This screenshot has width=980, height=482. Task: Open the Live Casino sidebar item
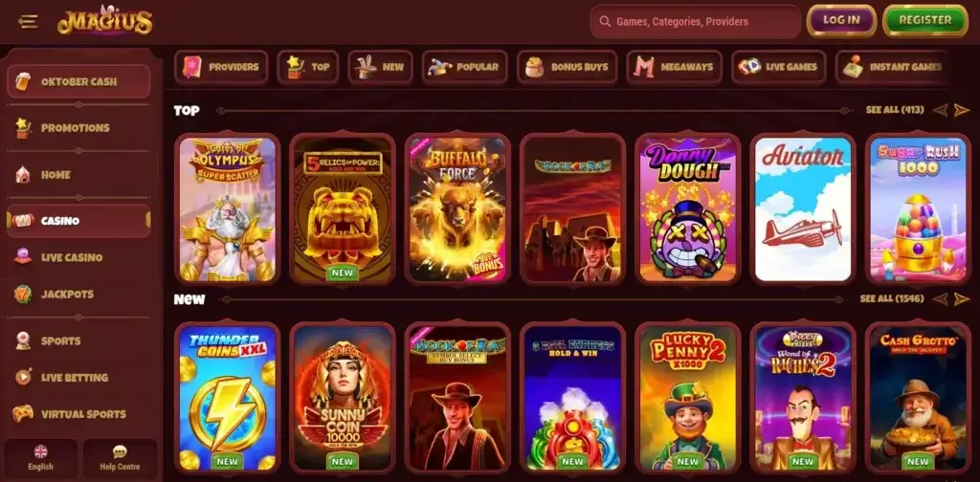[78, 257]
